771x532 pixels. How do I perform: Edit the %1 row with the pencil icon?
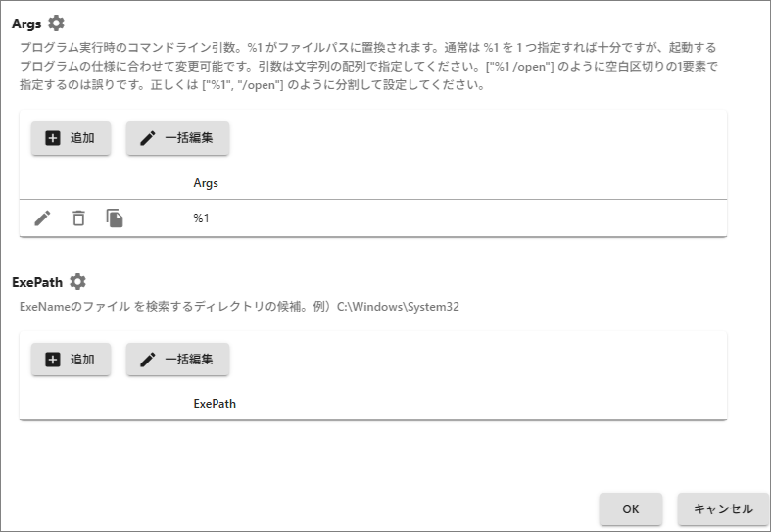click(x=42, y=218)
